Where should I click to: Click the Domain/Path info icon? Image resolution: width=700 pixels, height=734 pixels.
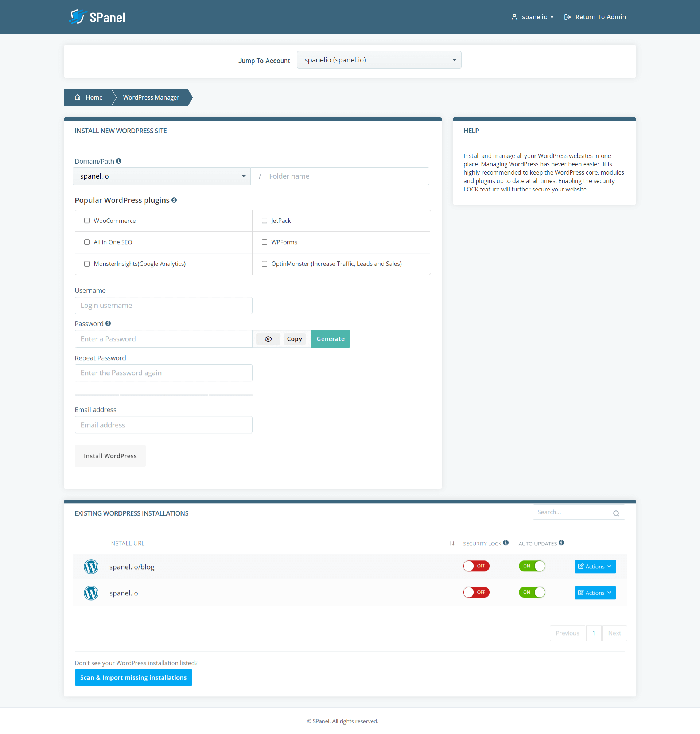[x=118, y=161]
